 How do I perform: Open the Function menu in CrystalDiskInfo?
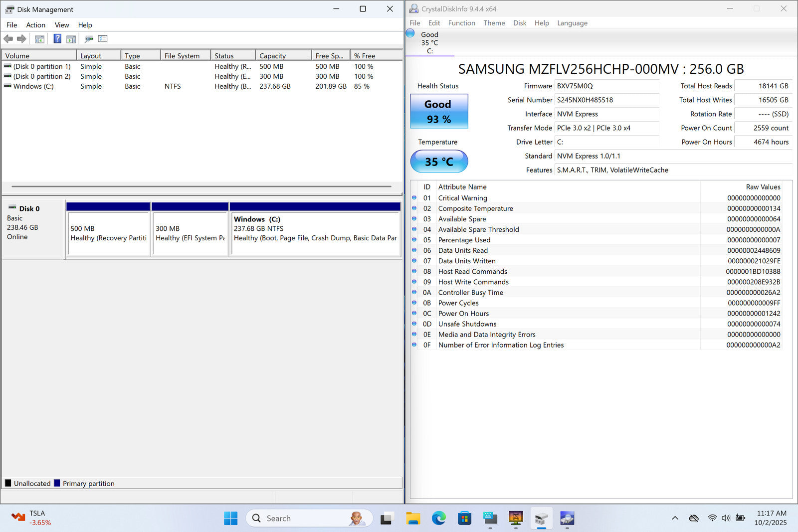tap(461, 23)
